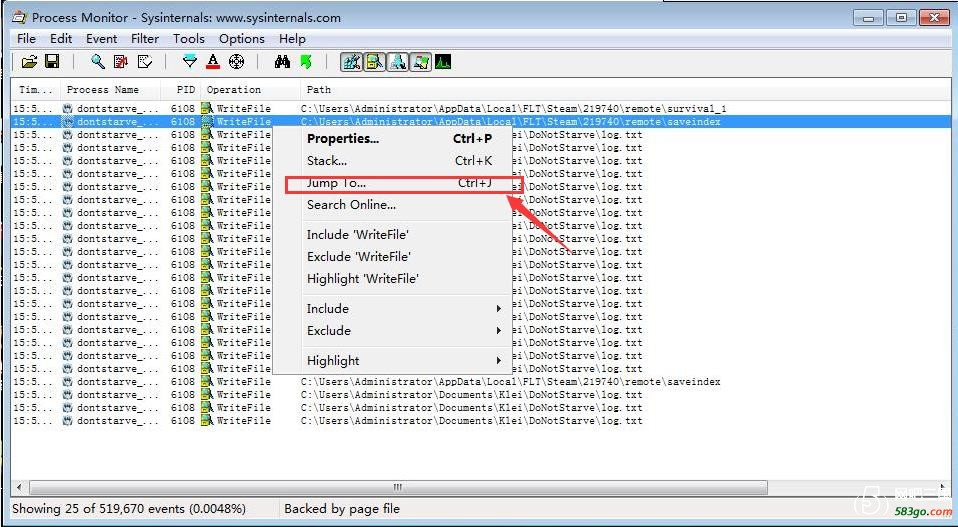
Task: Click the Tim... column header
Action: pyautogui.click(x=36, y=90)
